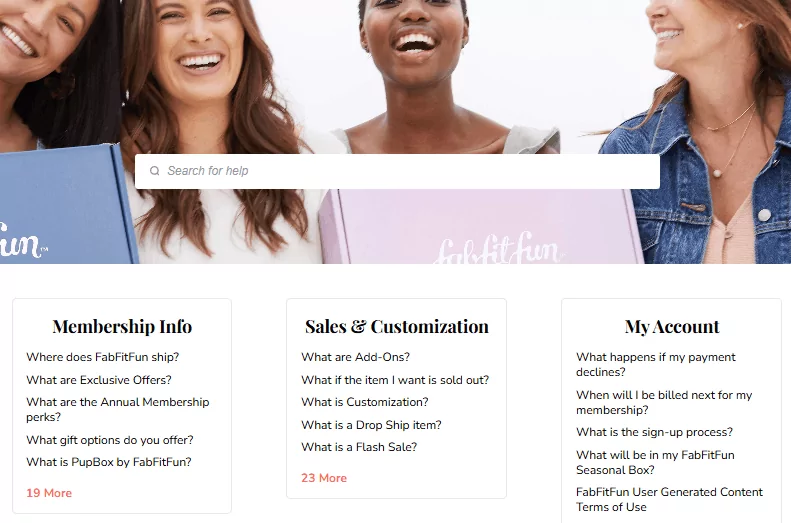Screen dimensions: 791x523
Task: Open What is PupBox by FabFitFun?
Action: pos(108,462)
